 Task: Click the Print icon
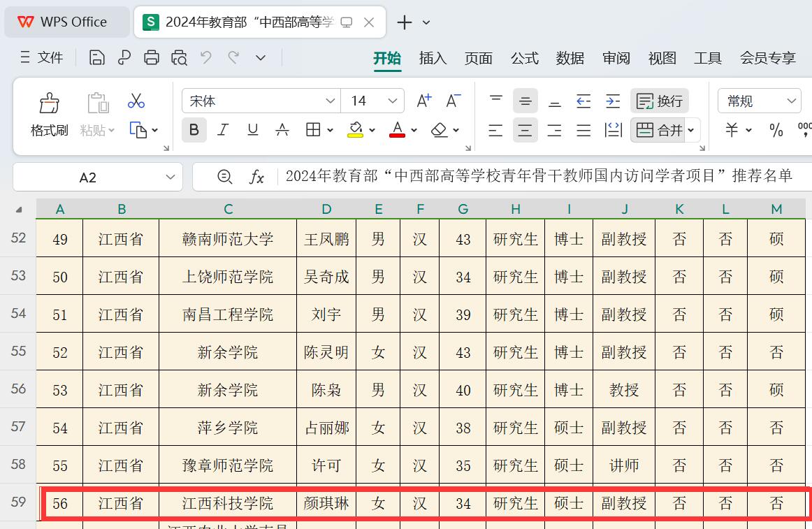pyautogui.click(x=152, y=58)
